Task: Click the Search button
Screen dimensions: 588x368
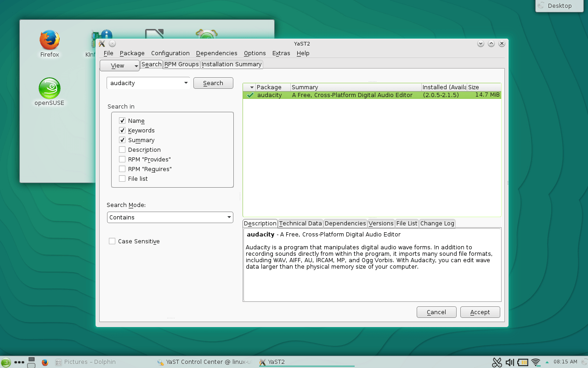Action: coord(213,83)
